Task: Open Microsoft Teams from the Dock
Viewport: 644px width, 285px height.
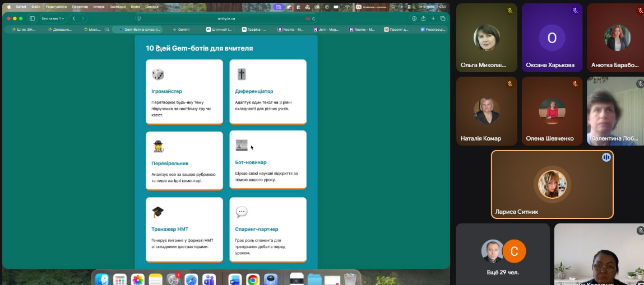Action: tap(209, 279)
